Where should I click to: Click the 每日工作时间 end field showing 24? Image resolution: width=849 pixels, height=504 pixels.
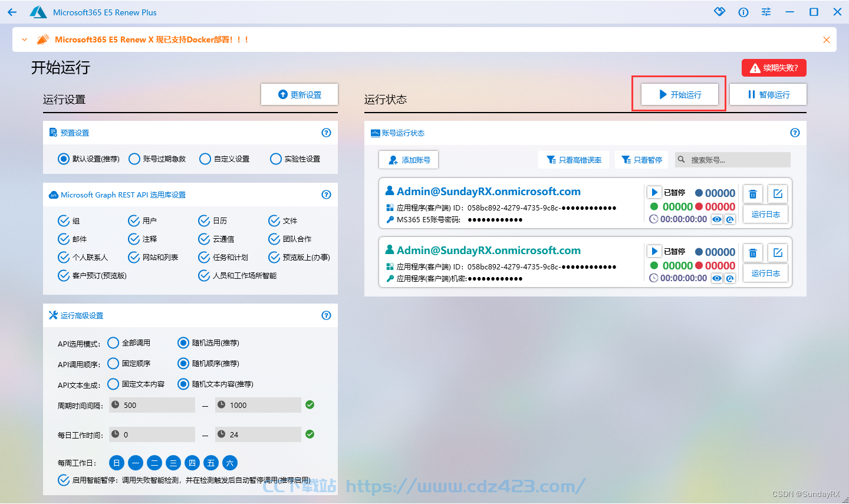tap(258, 434)
